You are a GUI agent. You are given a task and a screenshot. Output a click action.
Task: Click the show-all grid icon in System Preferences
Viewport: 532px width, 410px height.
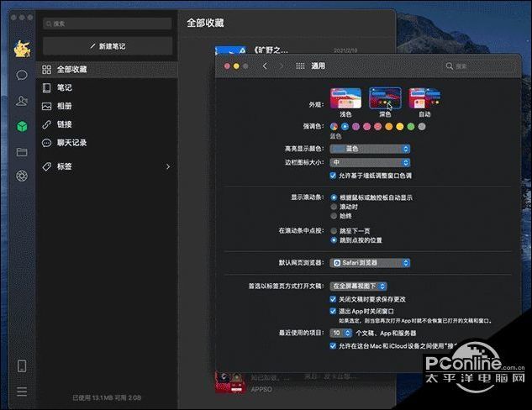click(300, 66)
